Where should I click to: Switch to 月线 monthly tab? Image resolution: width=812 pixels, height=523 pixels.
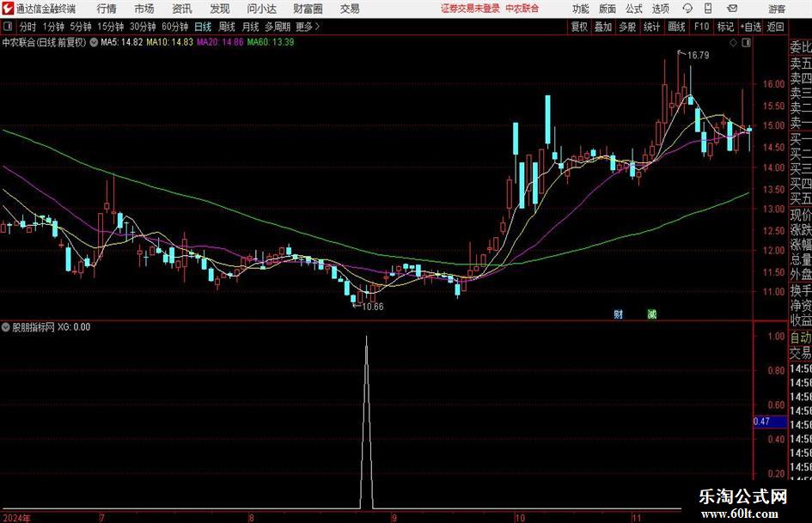(x=251, y=27)
